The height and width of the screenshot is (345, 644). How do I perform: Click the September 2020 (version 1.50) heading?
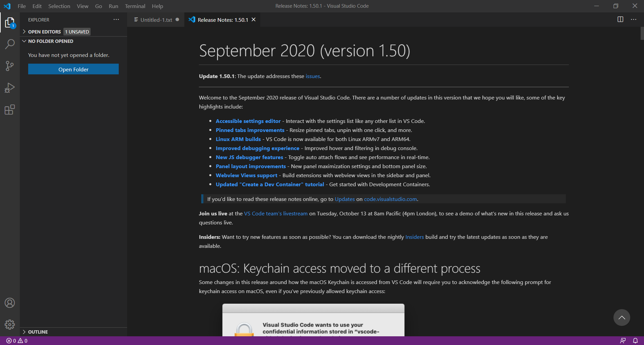coord(305,51)
